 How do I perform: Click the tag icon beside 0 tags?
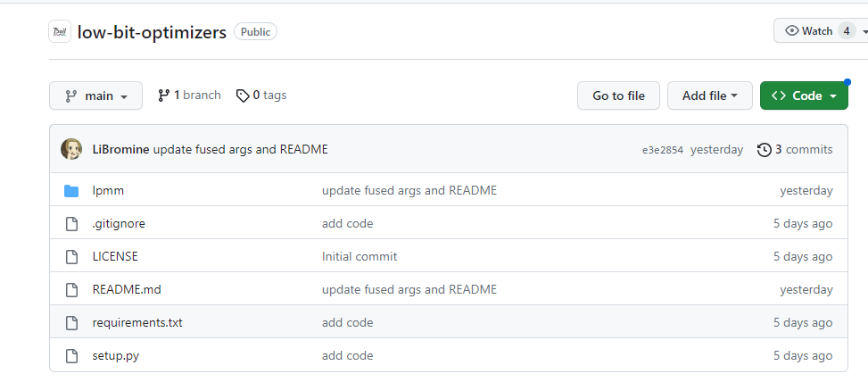pos(243,95)
